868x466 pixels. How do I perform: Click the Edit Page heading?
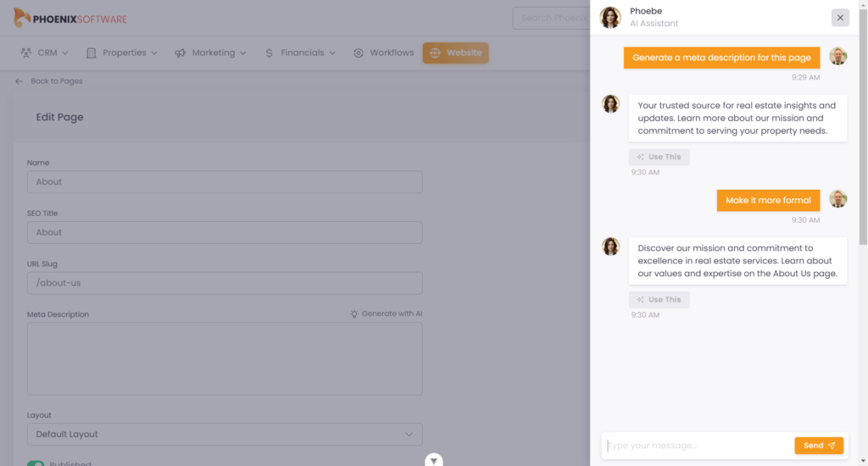60,117
